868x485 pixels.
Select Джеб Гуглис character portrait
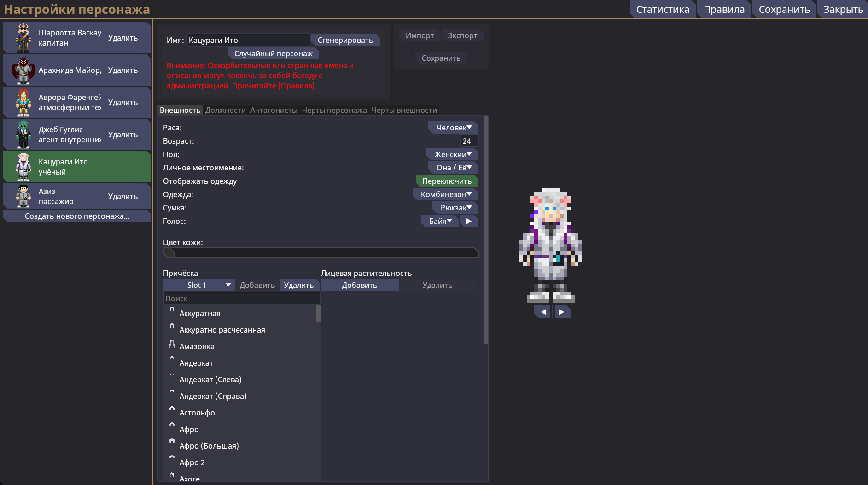click(x=23, y=134)
